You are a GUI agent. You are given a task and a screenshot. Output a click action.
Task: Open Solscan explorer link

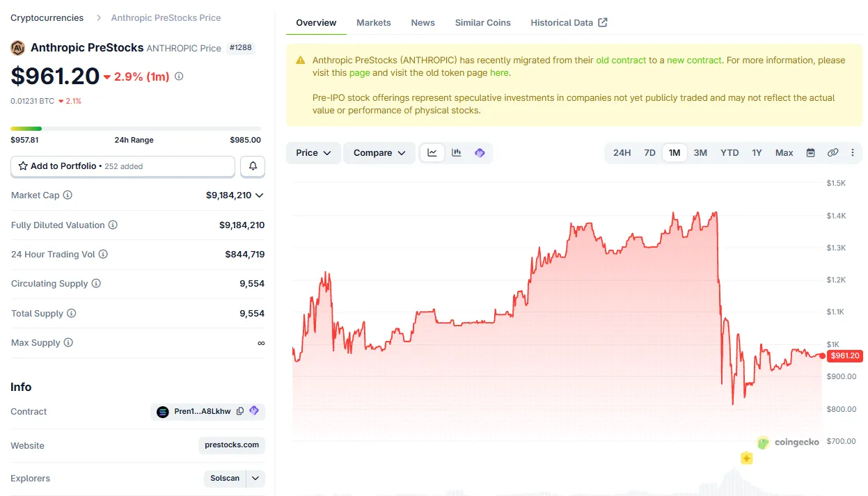coord(225,479)
